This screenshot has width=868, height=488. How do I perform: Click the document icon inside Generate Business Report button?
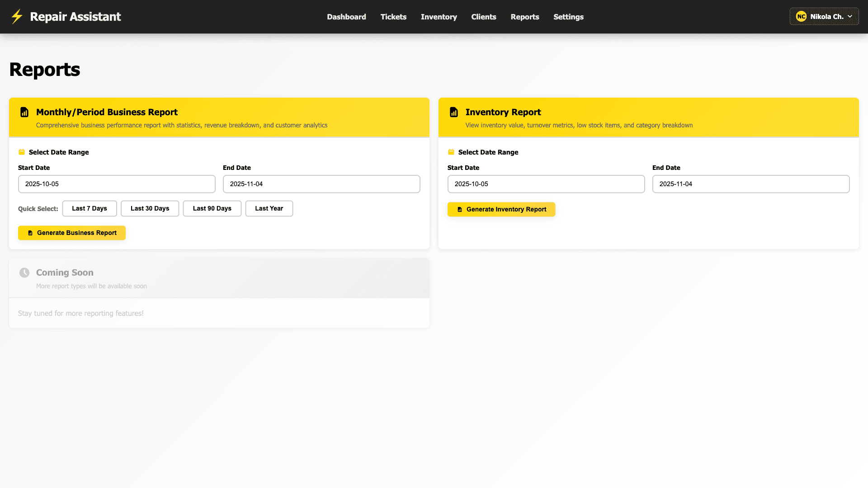(x=30, y=233)
